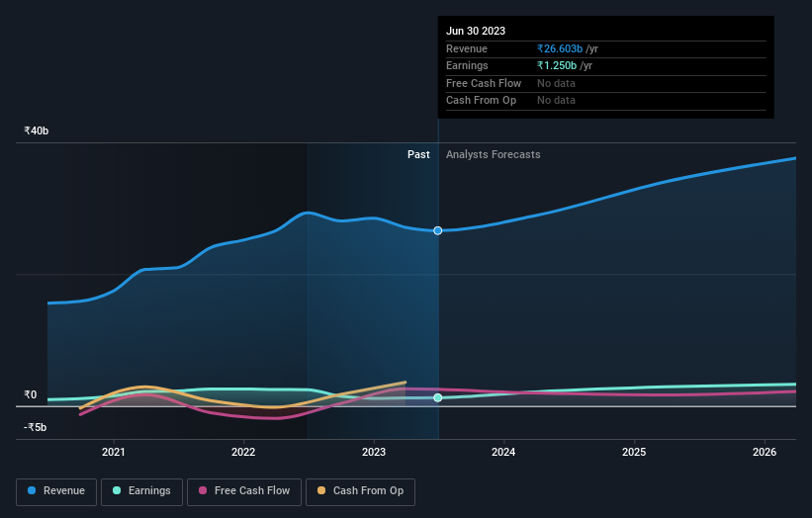Click the ₹40b y-axis label
This screenshot has width=812, height=518.
pos(37,130)
